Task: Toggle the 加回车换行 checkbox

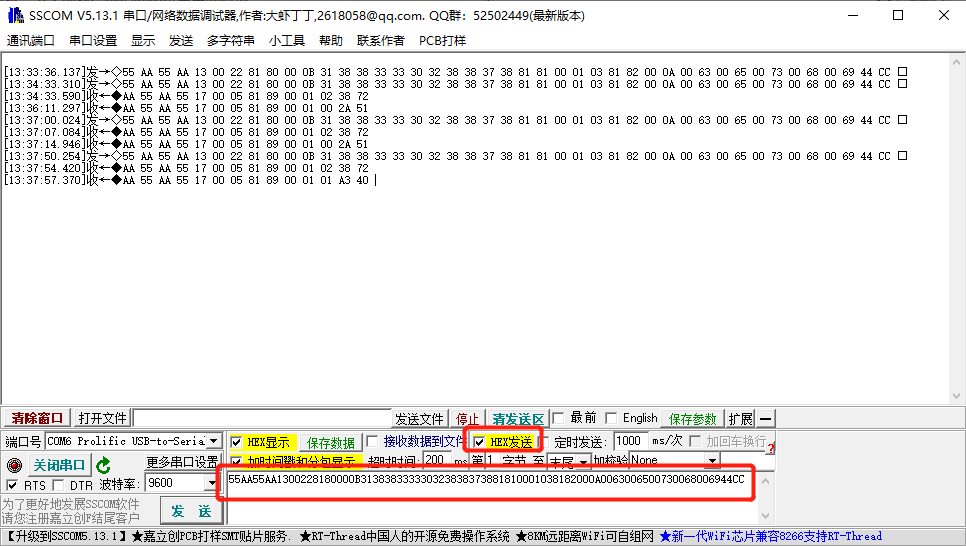Action: coord(696,441)
